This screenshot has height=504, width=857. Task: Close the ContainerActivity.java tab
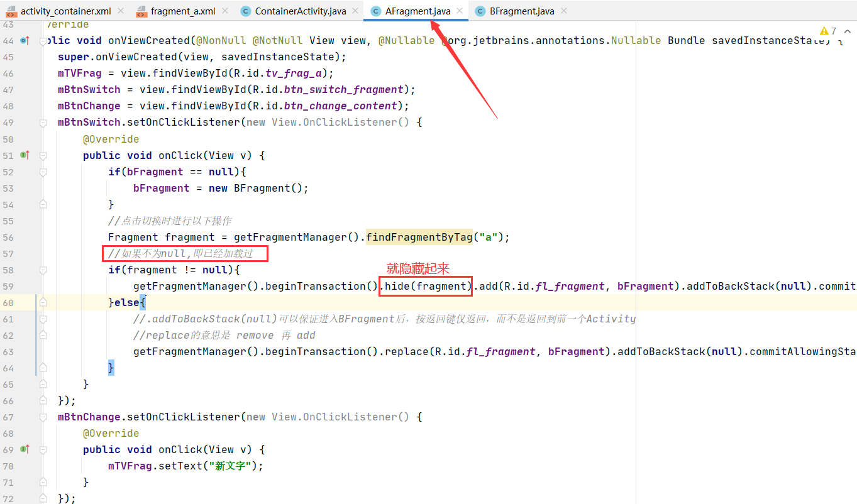pyautogui.click(x=356, y=11)
